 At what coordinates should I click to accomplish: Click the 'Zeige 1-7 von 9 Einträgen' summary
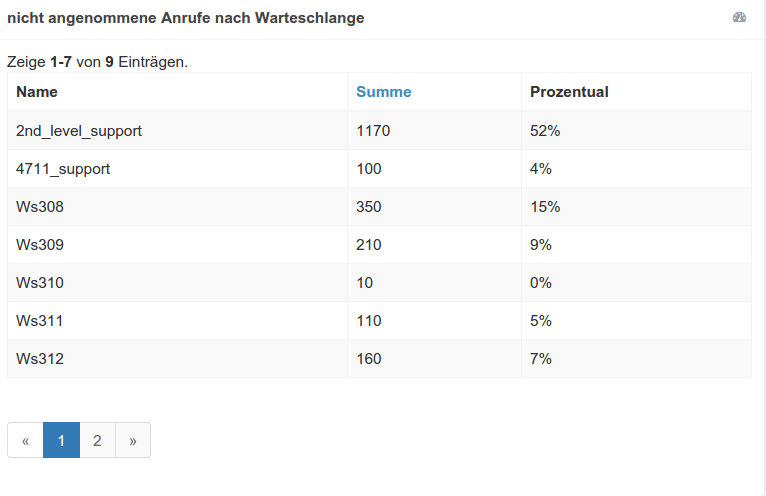point(97,62)
